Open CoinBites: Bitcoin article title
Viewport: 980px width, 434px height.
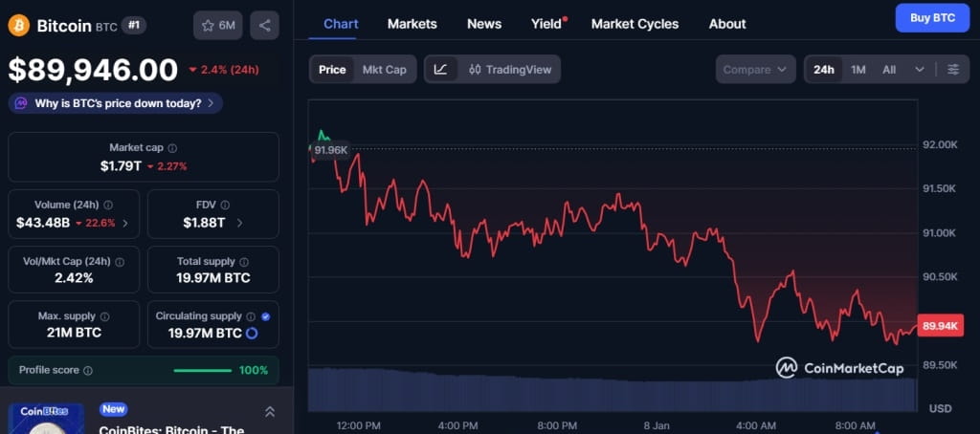tap(172, 429)
